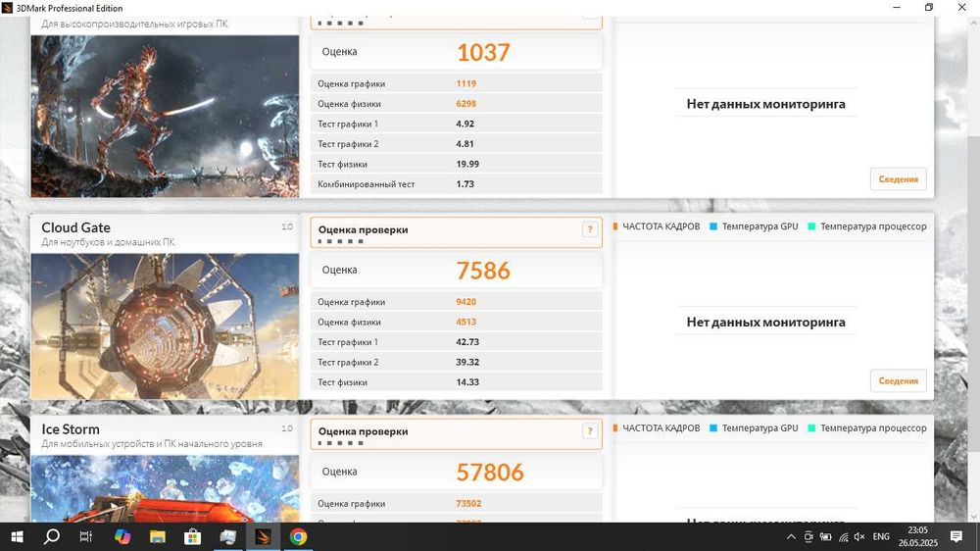Click green Температура процессор swatch in Ice Storm
This screenshot has width=980, height=551.
click(x=811, y=428)
